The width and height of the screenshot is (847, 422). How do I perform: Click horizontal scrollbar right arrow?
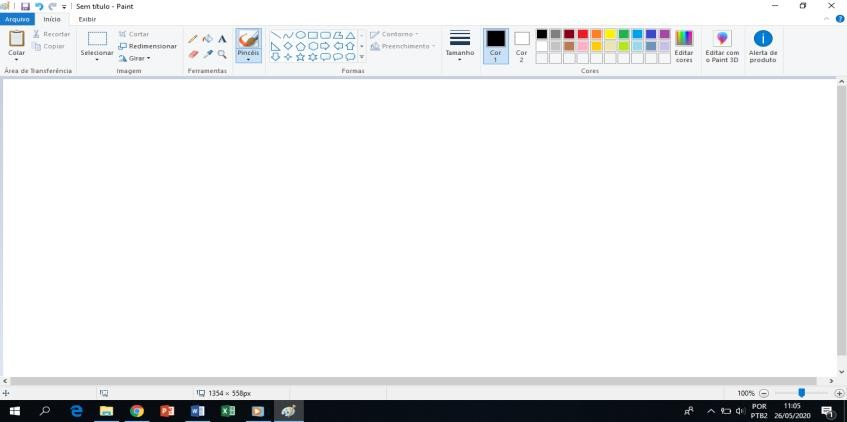(832, 381)
